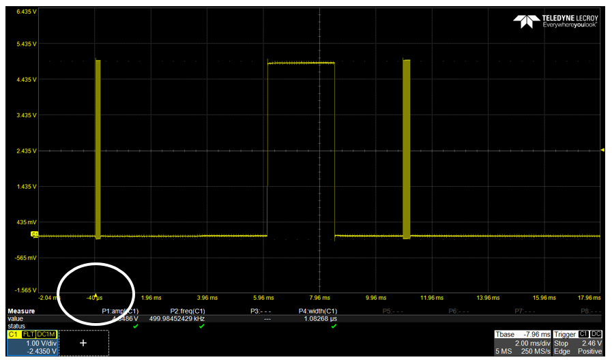This screenshot has height=364, width=612.
Task: Open the C1 channel descriptor box
Action: click(32, 344)
